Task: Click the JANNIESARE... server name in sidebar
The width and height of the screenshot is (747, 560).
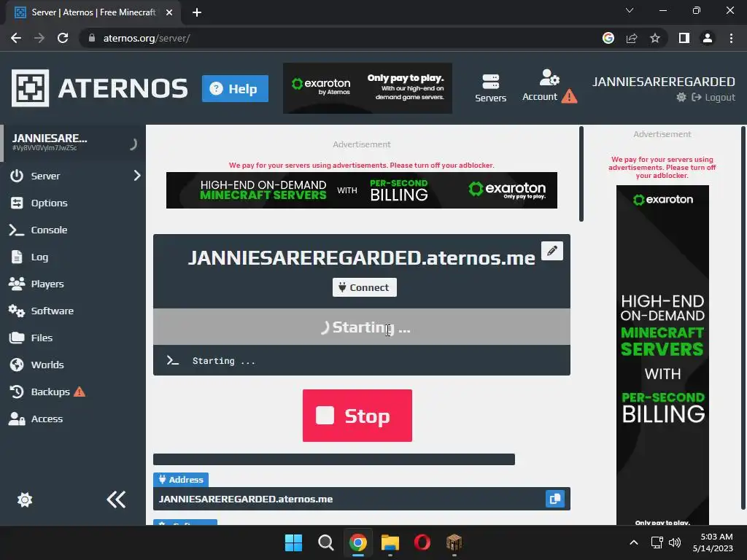Action: 50,138
